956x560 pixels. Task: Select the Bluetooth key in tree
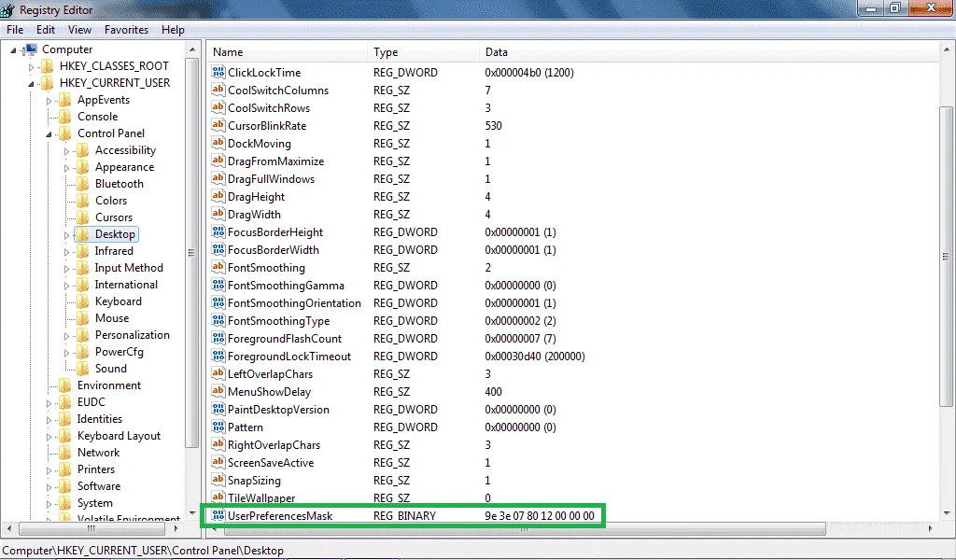coord(119,184)
